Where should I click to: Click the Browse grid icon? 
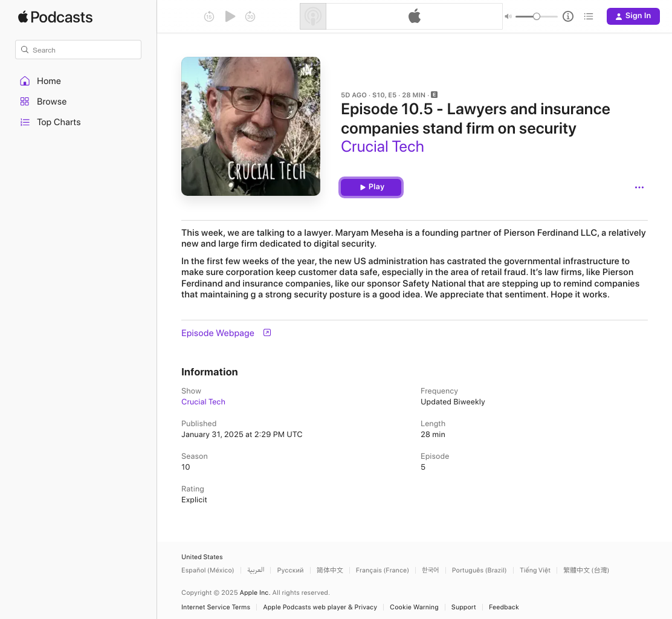click(25, 102)
